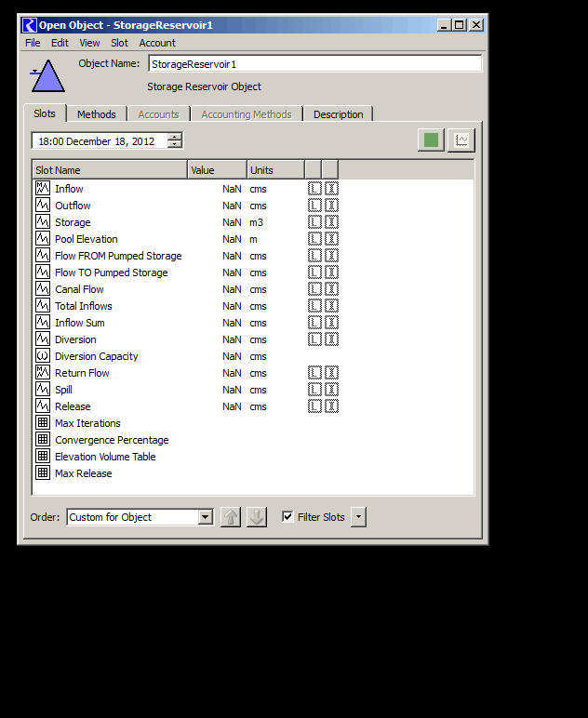
Task: Click the Storage slot series icon
Action: [43, 221]
